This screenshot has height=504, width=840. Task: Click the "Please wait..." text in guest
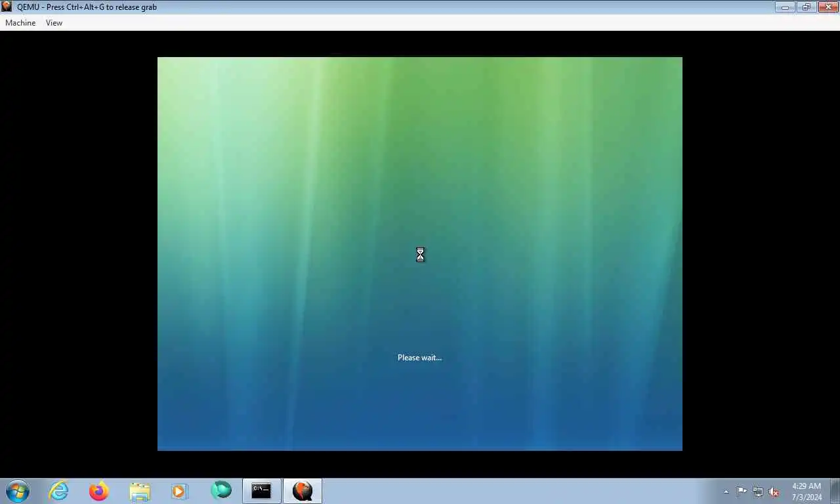(x=419, y=358)
